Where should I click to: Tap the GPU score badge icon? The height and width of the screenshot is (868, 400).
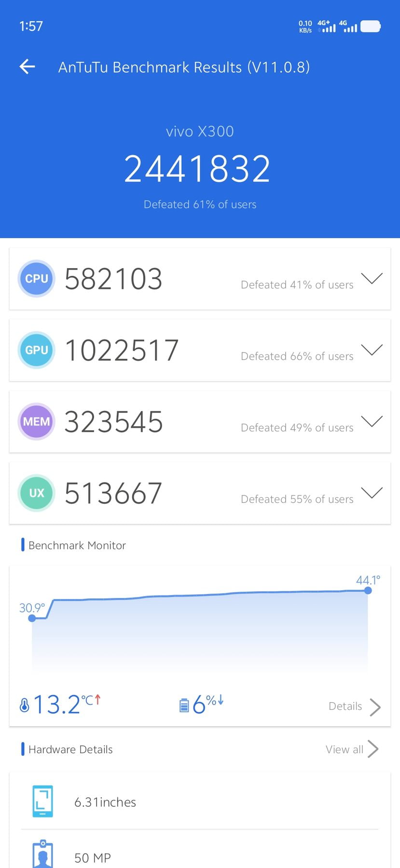point(36,350)
